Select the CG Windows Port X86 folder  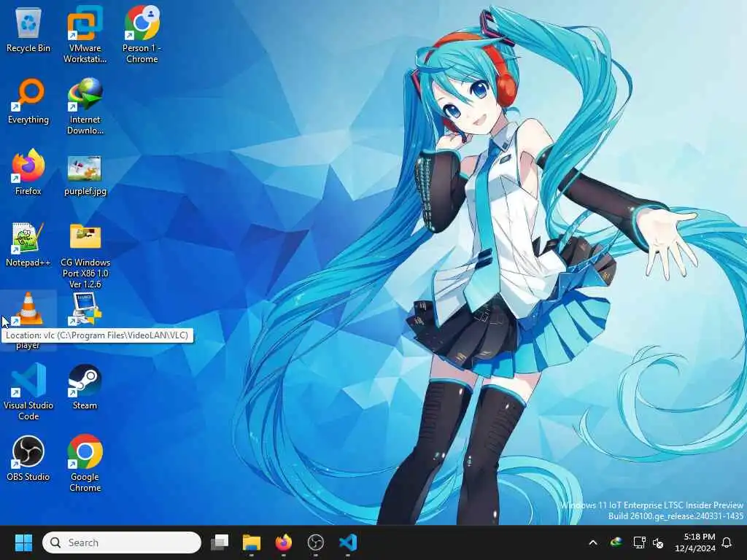(x=85, y=254)
